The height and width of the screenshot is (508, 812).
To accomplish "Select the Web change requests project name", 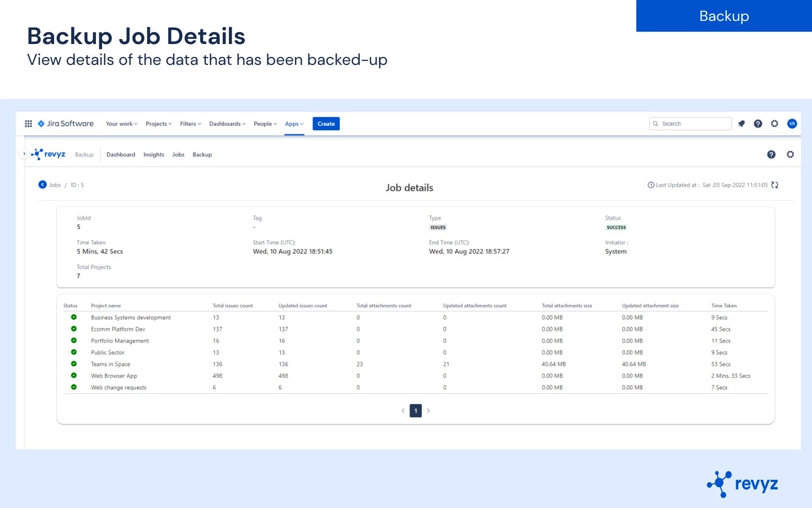I will click(x=118, y=387).
